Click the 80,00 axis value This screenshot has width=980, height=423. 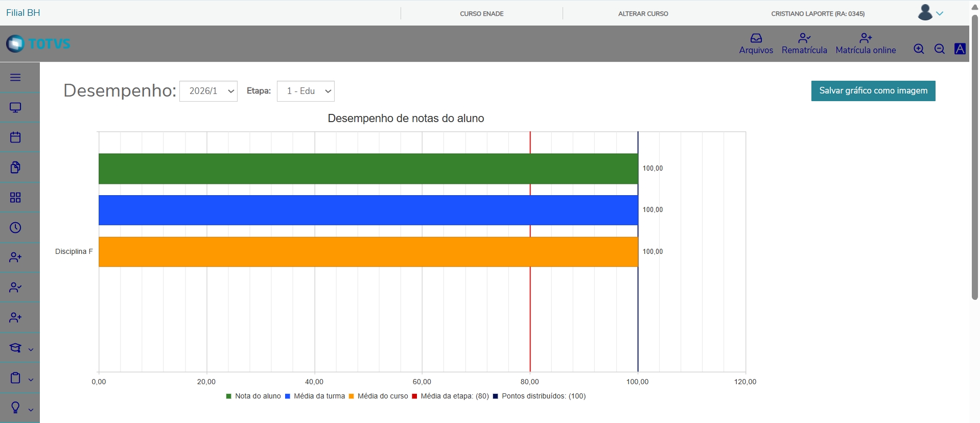coord(530,382)
